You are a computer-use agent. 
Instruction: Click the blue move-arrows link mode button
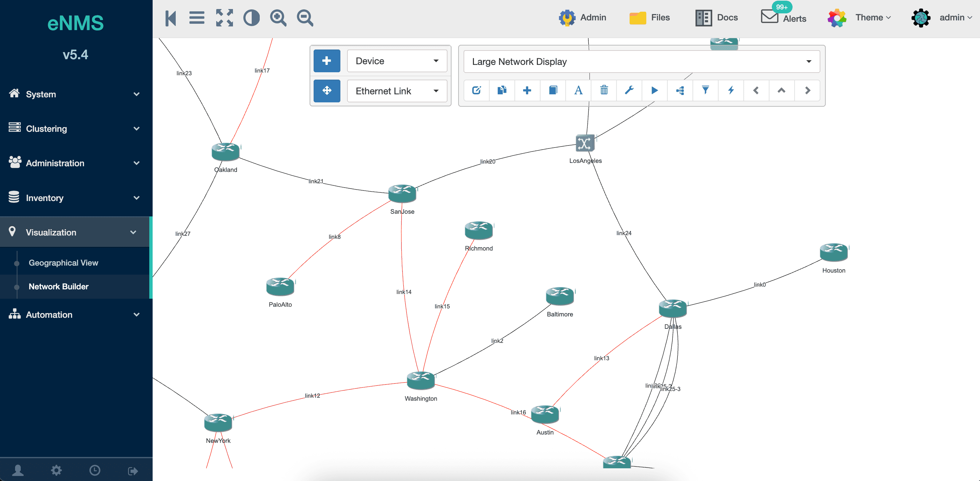326,91
